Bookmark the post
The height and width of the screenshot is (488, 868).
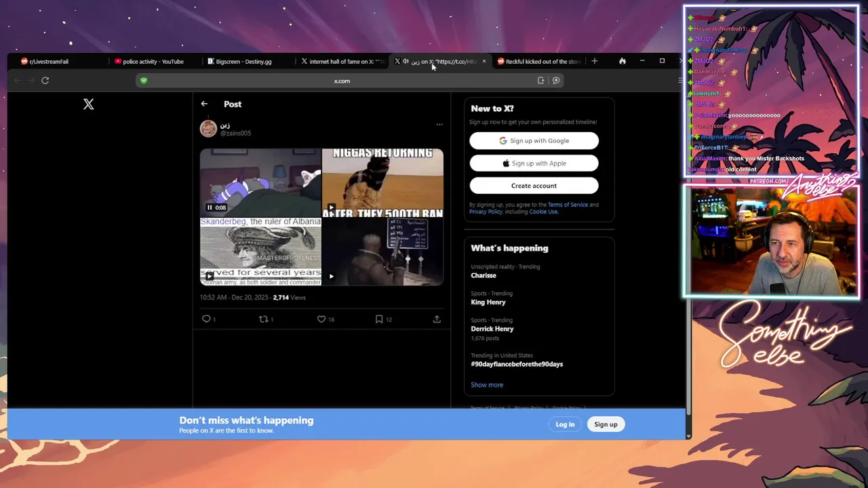click(379, 319)
